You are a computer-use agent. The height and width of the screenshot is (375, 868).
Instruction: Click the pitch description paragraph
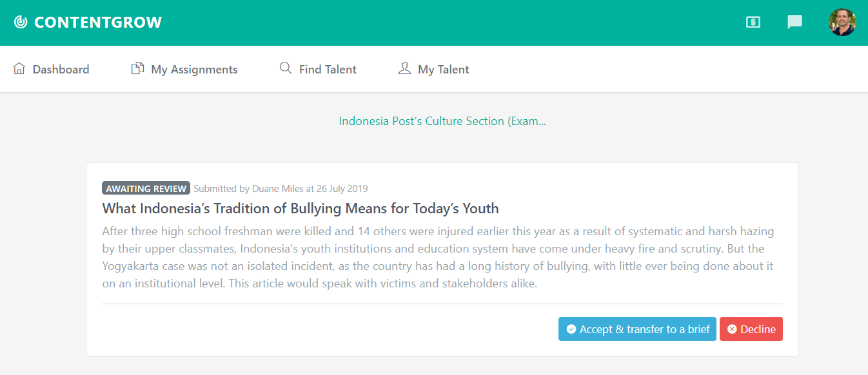pos(438,257)
